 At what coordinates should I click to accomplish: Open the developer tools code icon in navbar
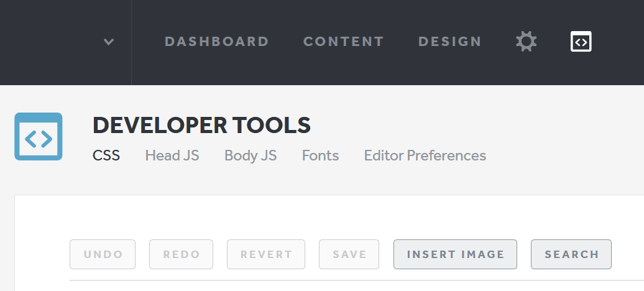[x=581, y=42]
